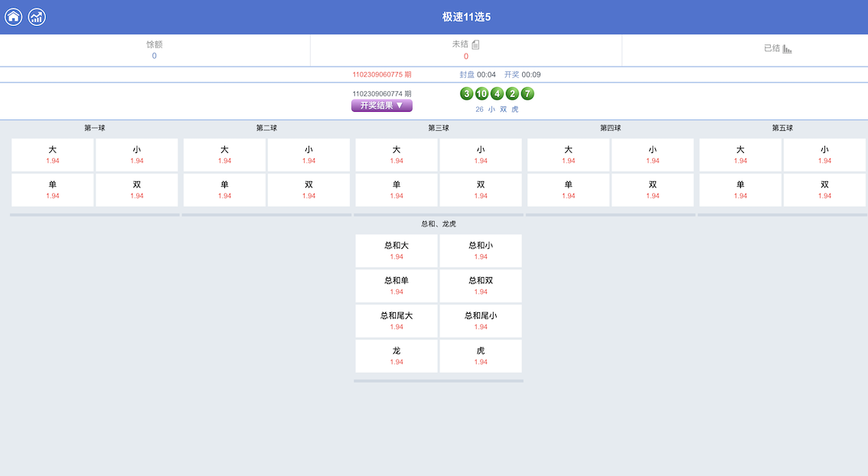Choose the 总和大 bet option
868x476 pixels.
tap(396, 250)
